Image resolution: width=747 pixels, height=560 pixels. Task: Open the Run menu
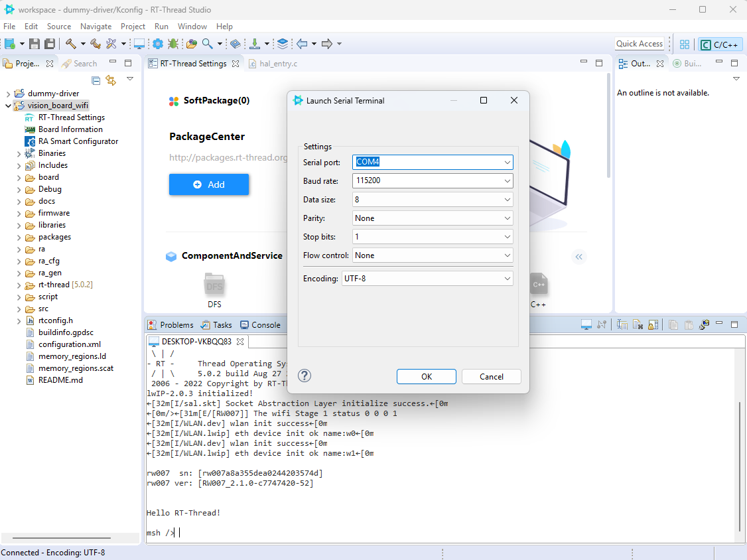(x=161, y=27)
